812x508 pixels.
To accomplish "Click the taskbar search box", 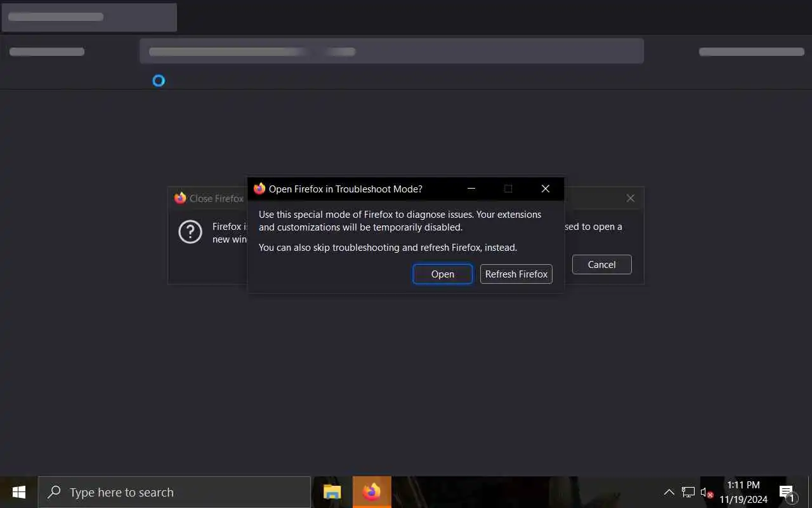I will click(x=174, y=492).
